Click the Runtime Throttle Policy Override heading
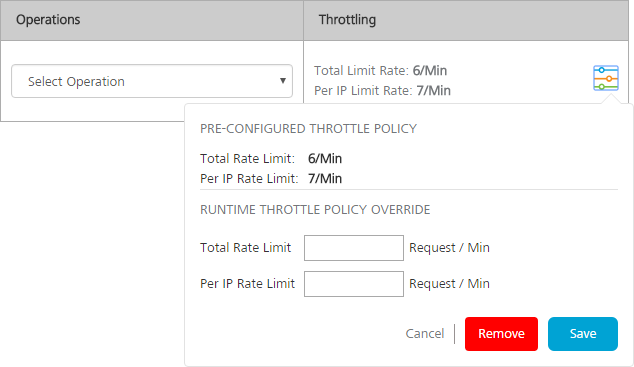 [x=315, y=209]
